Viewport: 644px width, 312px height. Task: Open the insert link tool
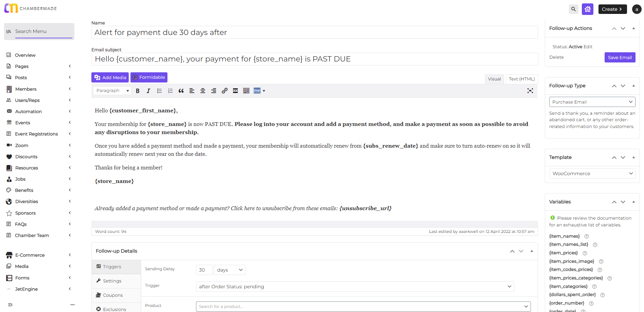pyautogui.click(x=225, y=91)
